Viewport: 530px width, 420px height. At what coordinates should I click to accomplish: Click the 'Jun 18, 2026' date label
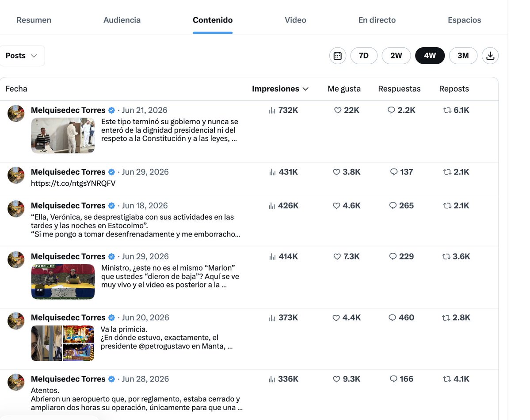coord(145,206)
